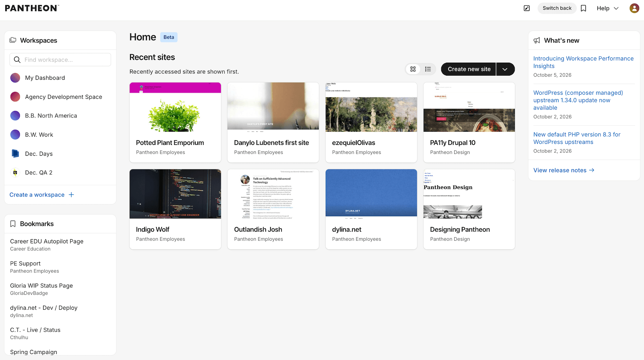The width and height of the screenshot is (644, 360).
Task: Open the PA11y Drupal 10 site card
Action: pos(469,122)
